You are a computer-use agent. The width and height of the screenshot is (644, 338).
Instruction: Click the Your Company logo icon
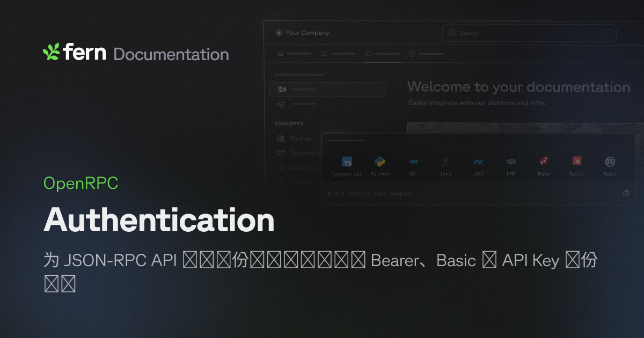coord(279,33)
